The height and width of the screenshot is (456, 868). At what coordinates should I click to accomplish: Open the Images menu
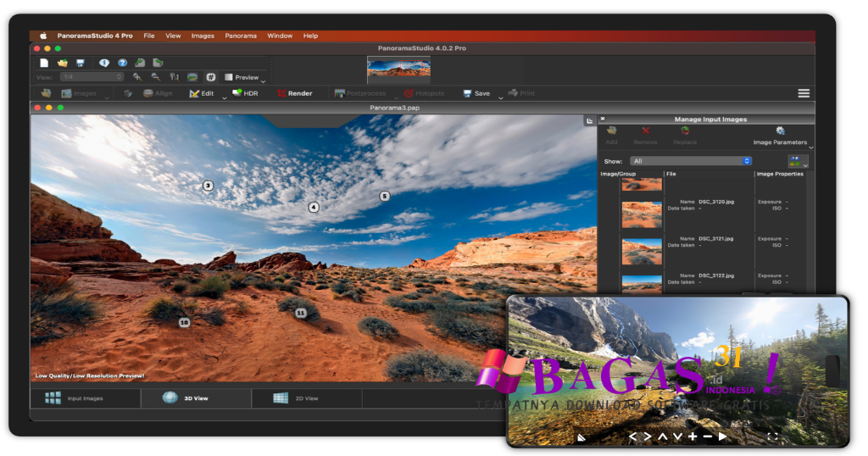pos(203,36)
